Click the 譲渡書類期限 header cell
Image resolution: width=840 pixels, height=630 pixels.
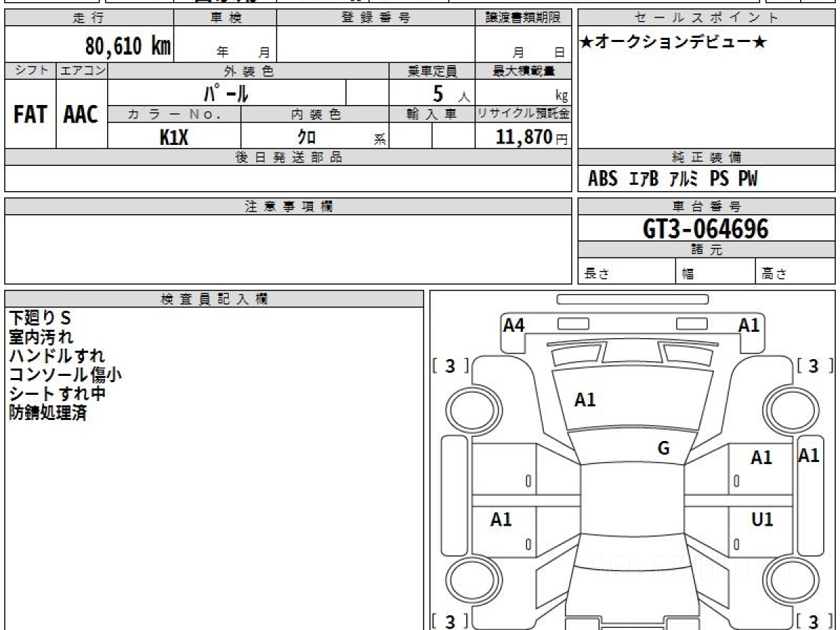(524, 18)
